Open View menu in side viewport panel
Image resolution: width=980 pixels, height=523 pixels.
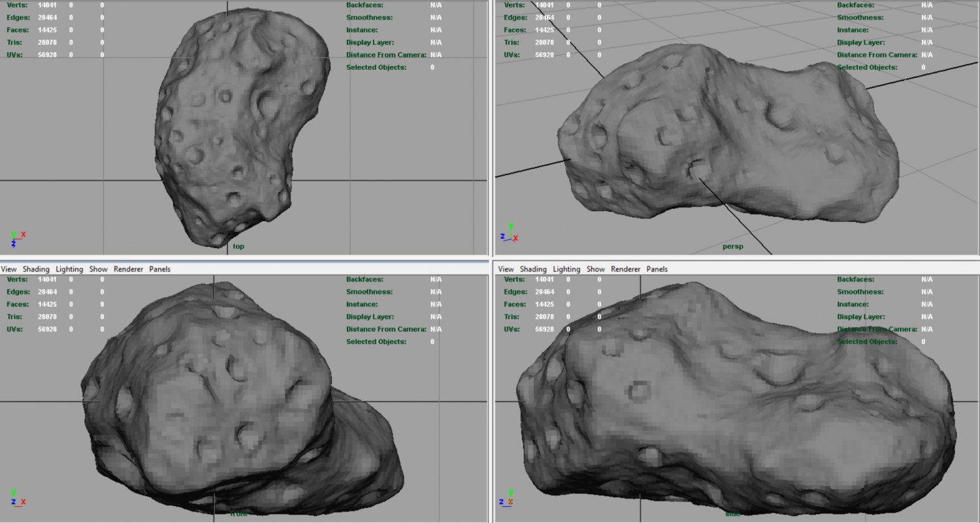506,269
